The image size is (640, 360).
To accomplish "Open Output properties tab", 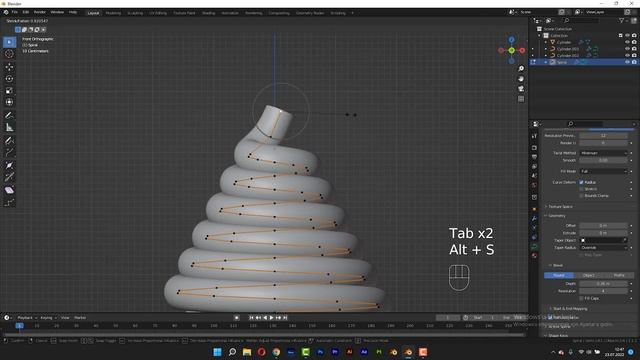I will pyautogui.click(x=534, y=157).
